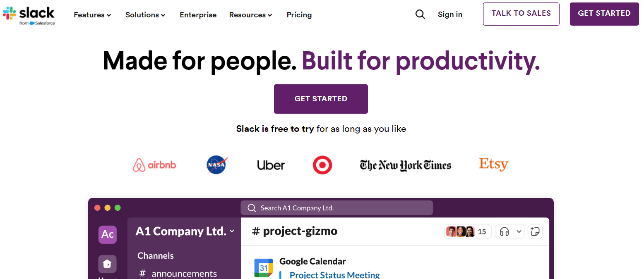The width and height of the screenshot is (644, 279).
Task: Open the Project Status Meeting link
Action: point(334,274)
